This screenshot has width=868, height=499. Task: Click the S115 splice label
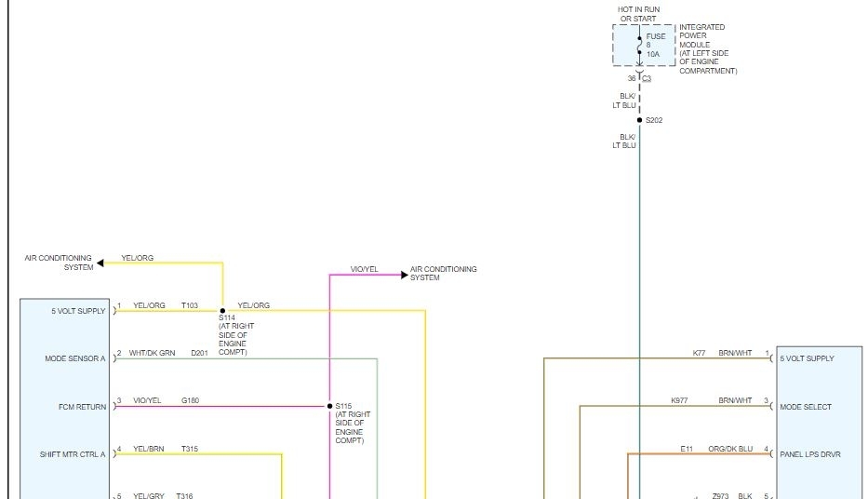pos(343,406)
